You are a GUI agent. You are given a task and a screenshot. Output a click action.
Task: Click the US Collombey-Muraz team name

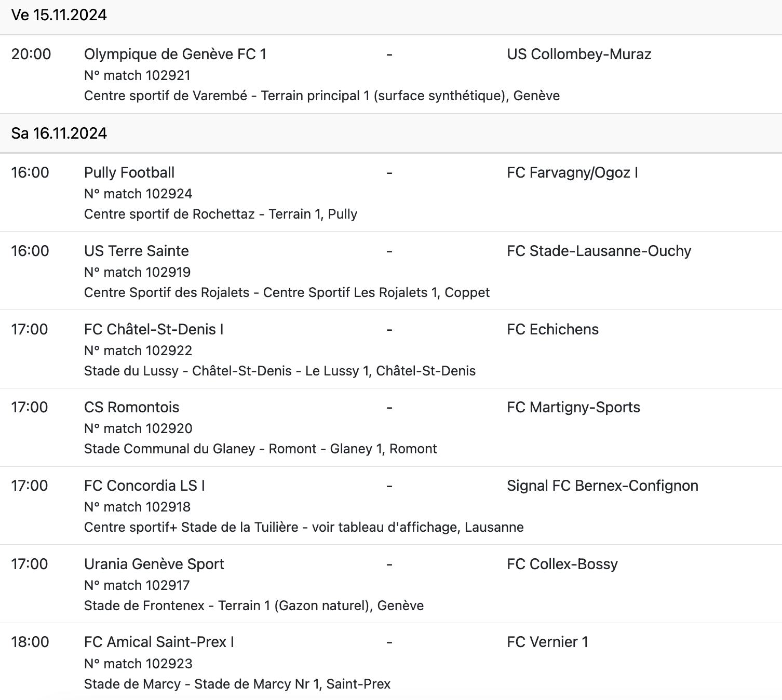[x=579, y=54]
